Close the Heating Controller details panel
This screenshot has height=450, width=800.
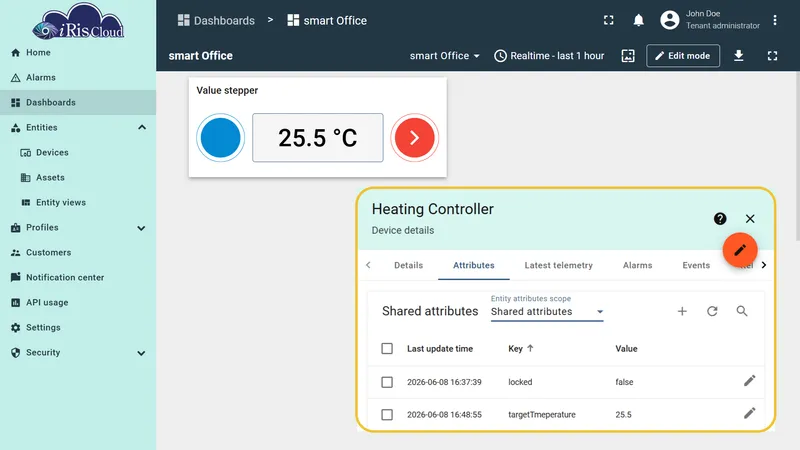click(750, 219)
